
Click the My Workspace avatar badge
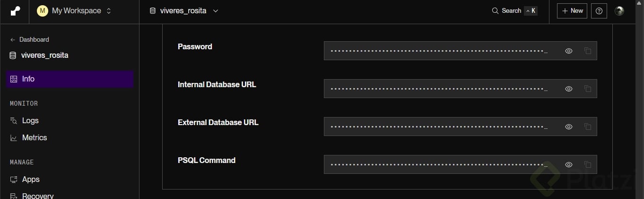point(43,11)
